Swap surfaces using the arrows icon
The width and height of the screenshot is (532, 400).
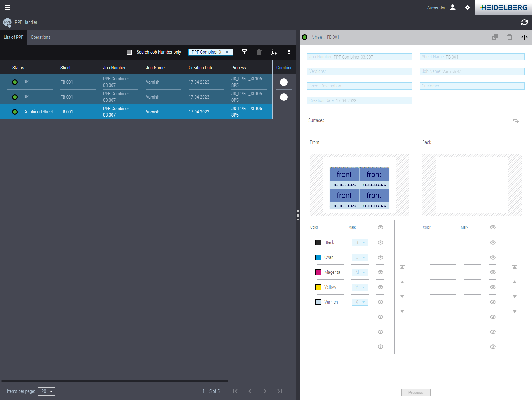click(516, 121)
